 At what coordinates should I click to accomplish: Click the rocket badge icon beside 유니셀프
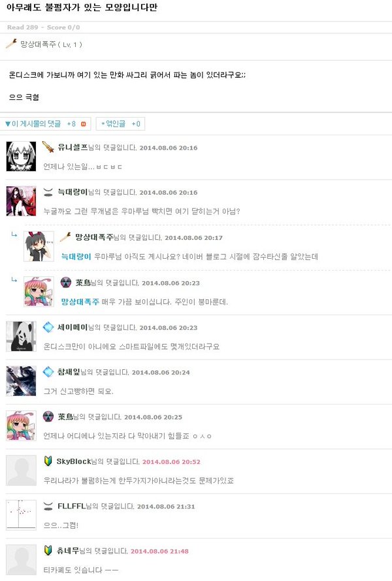[48, 147]
